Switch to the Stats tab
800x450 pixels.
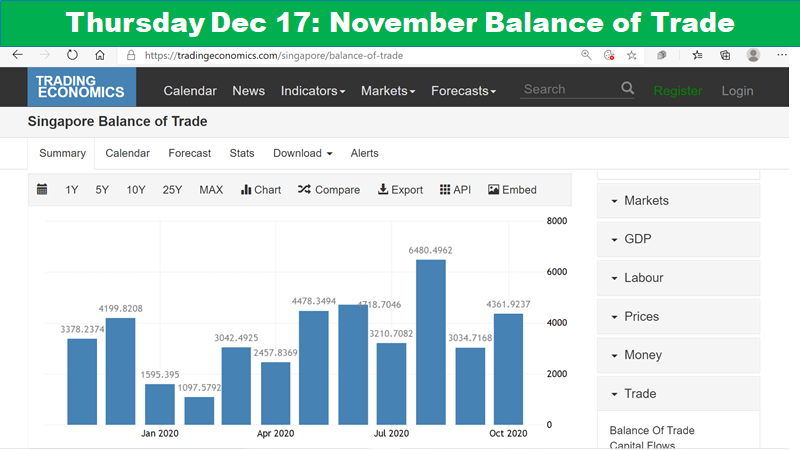(x=242, y=153)
